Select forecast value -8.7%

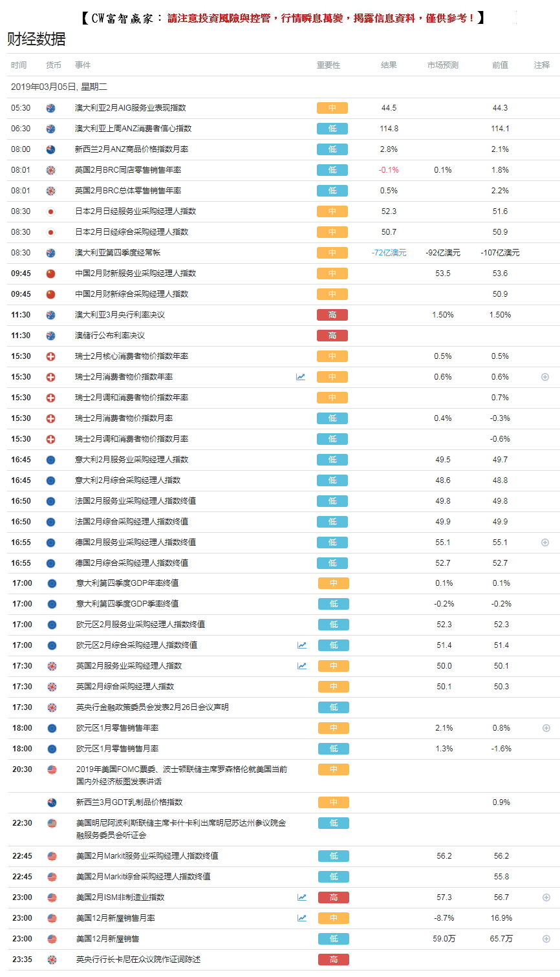pyautogui.click(x=444, y=918)
